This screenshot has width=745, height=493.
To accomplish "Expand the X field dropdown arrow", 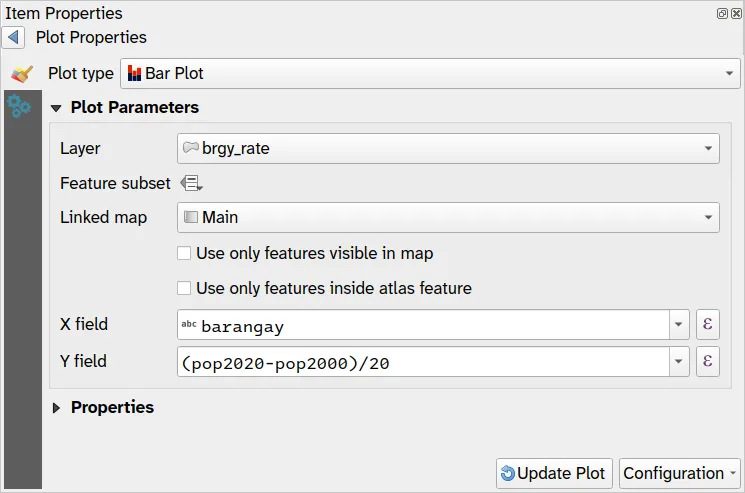I will pyautogui.click(x=680, y=325).
